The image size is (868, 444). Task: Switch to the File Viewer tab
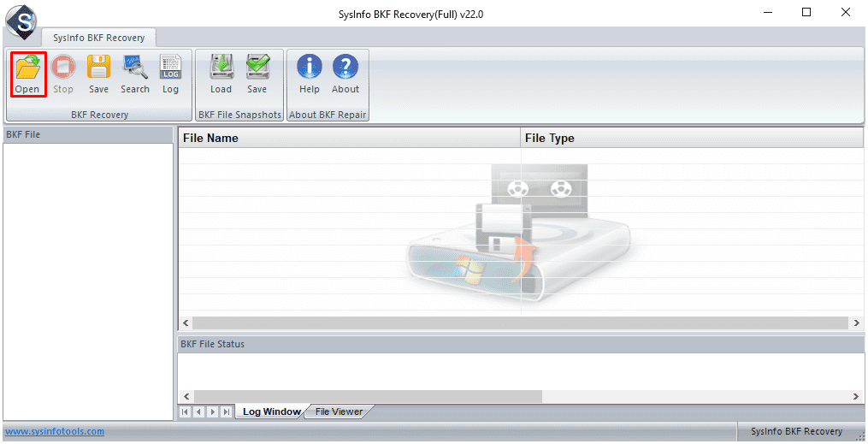tap(339, 411)
